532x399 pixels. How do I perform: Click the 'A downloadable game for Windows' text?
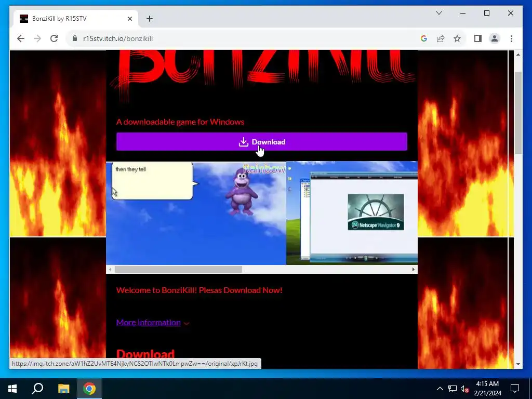pyautogui.click(x=180, y=122)
